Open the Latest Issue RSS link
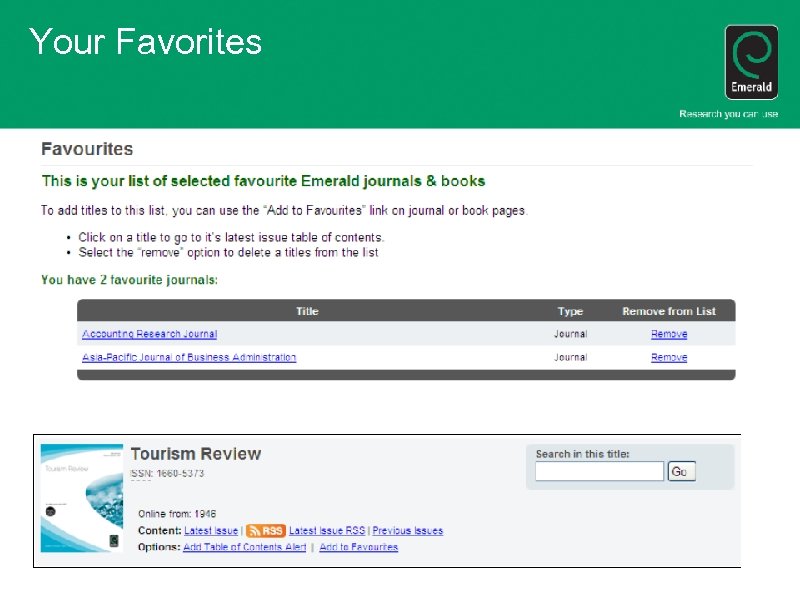Image resolution: width=800 pixels, height=600 pixels. 327,531
